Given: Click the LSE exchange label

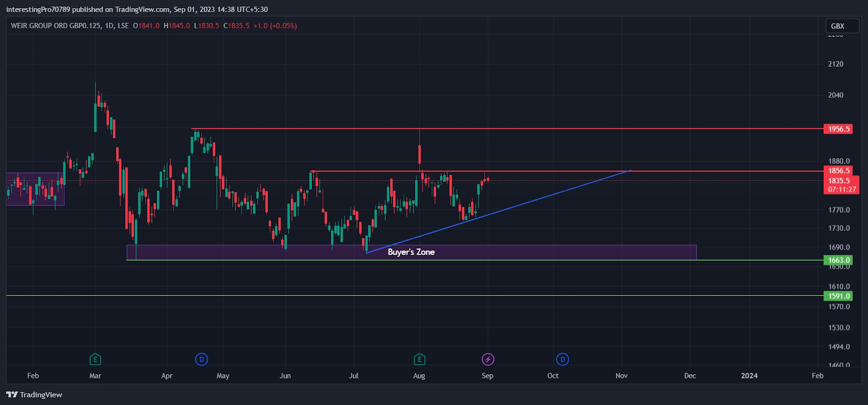Looking at the screenshot, I should pyautogui.click(x=123, y=25).
